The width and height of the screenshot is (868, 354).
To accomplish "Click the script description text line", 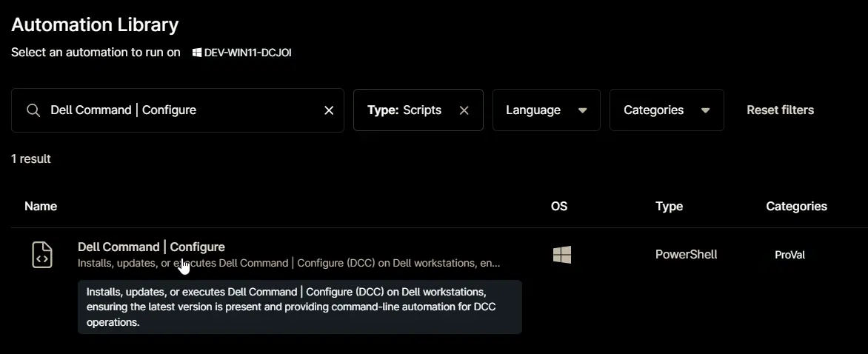I will tap(289, 264).
